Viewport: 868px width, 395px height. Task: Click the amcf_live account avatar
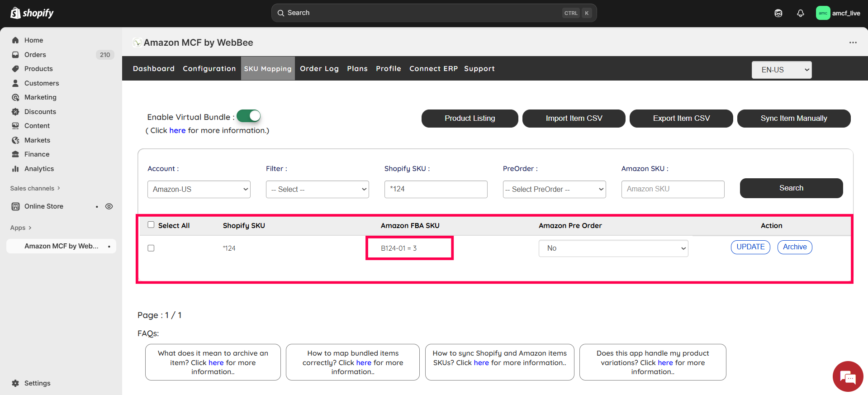click(823, 13)
